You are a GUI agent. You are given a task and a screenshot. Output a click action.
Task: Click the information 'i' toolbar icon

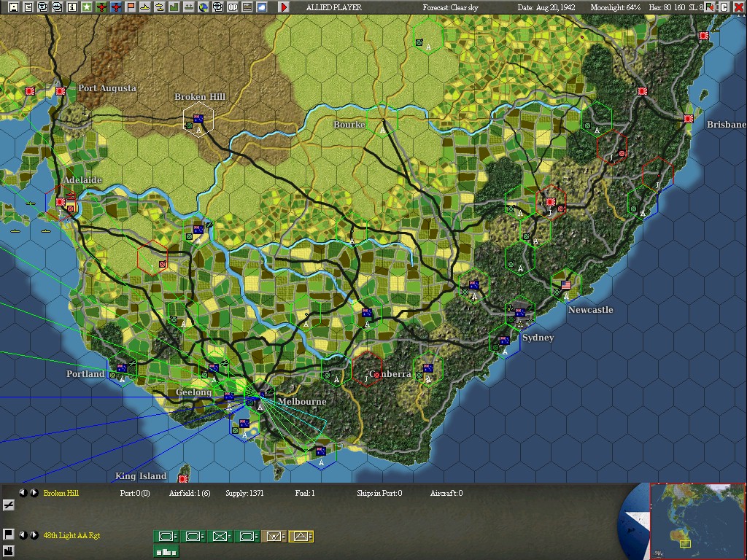pos(73,7)
